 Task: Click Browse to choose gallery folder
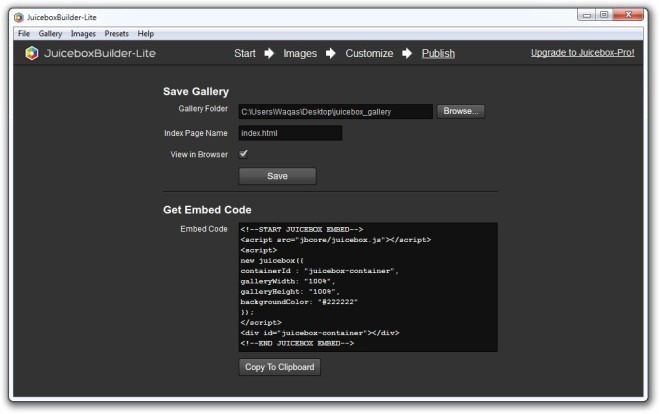coord(460,111)
